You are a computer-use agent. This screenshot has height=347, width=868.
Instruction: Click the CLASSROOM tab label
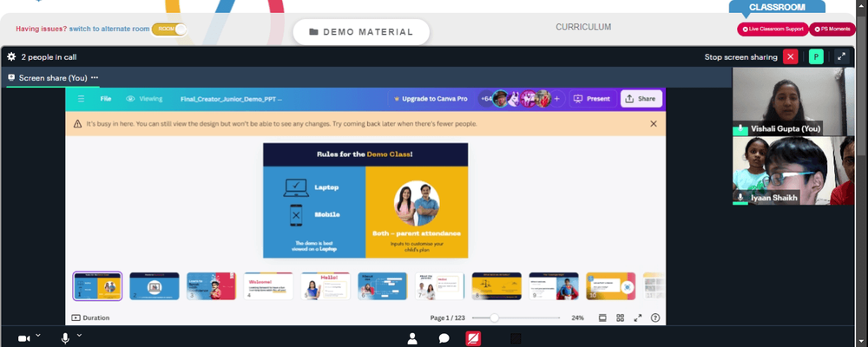coord(777,7)
